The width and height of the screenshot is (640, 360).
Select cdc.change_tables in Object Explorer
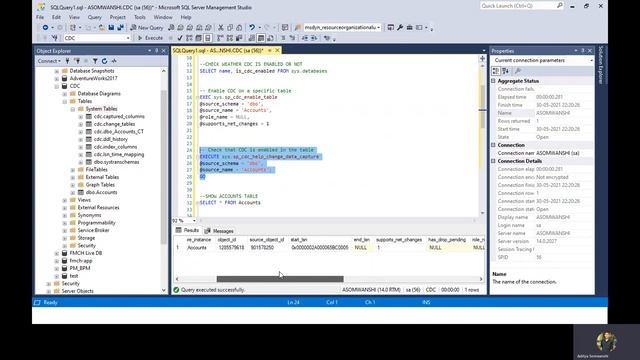(x=114, y=124)
